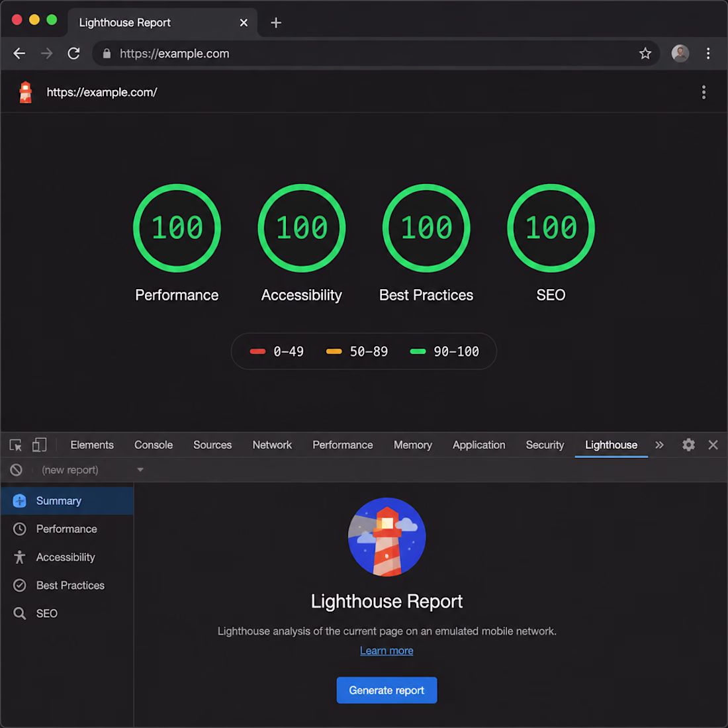This screenshot has height=728, width=728.
Task: Switch to the Network tab
Action: click(x=272, y=445)
